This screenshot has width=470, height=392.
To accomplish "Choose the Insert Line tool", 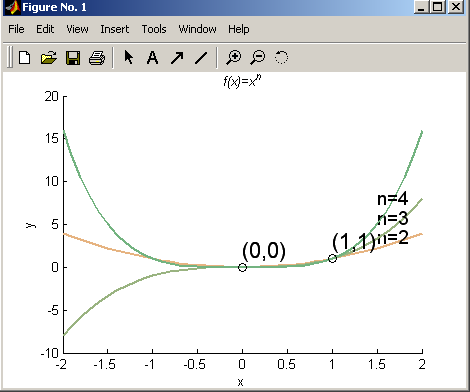I will point(201,58).
